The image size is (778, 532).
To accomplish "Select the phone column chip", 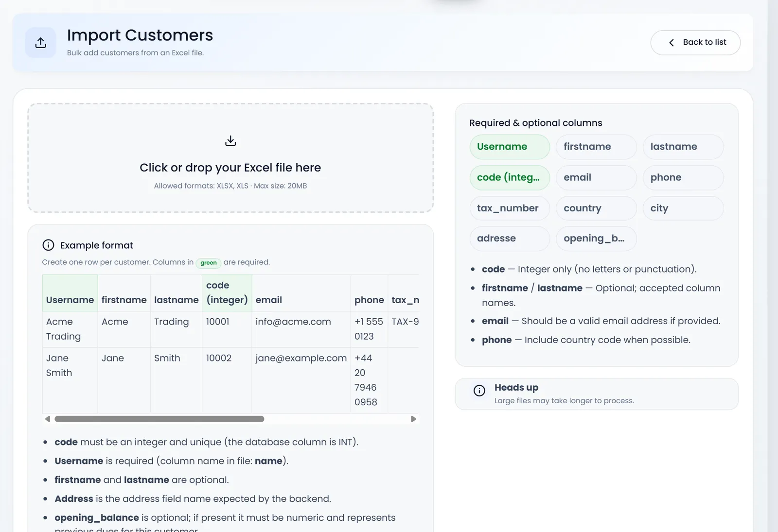I will pos(683,177).
